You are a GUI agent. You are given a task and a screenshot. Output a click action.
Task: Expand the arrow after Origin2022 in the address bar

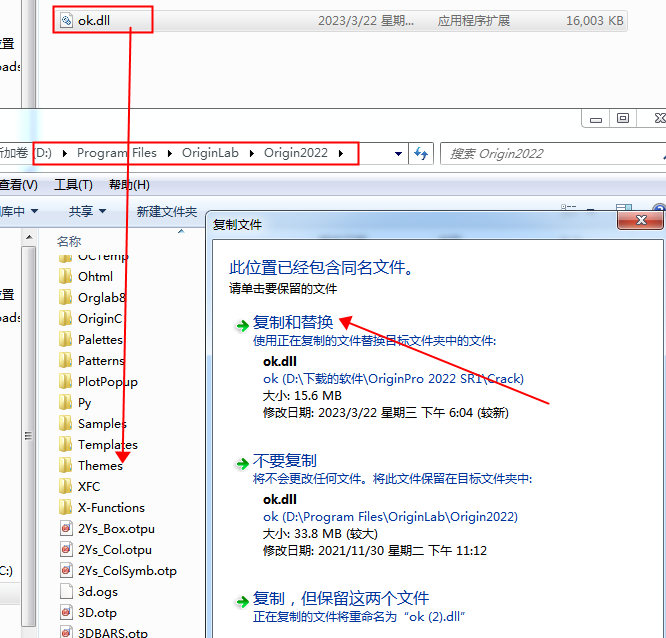point(341,153)
